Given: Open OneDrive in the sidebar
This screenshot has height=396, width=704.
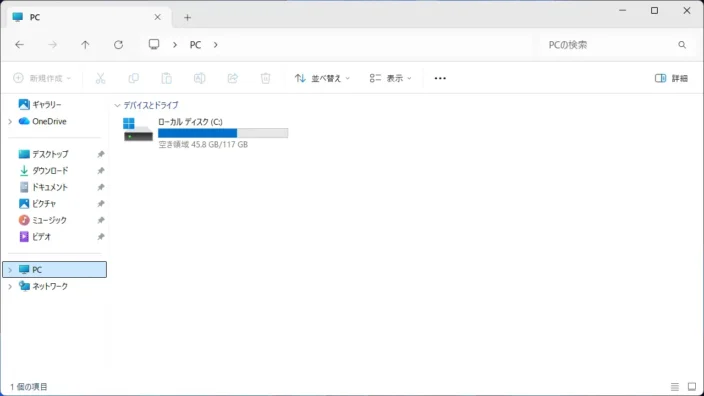Looking at the screenshot, I should [49, 121].
